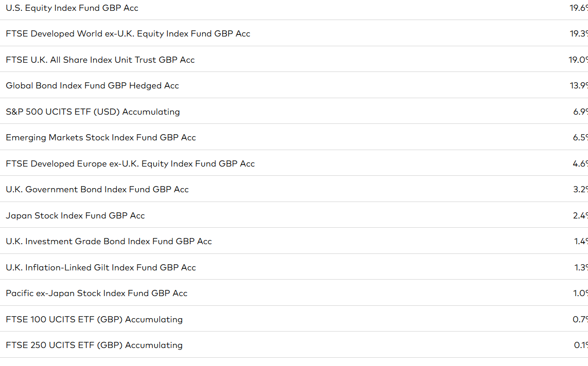588x366 pixels.
Task: Click U.S. Equity Index Fund GBP Acc
Action: (x=72, y=8)
